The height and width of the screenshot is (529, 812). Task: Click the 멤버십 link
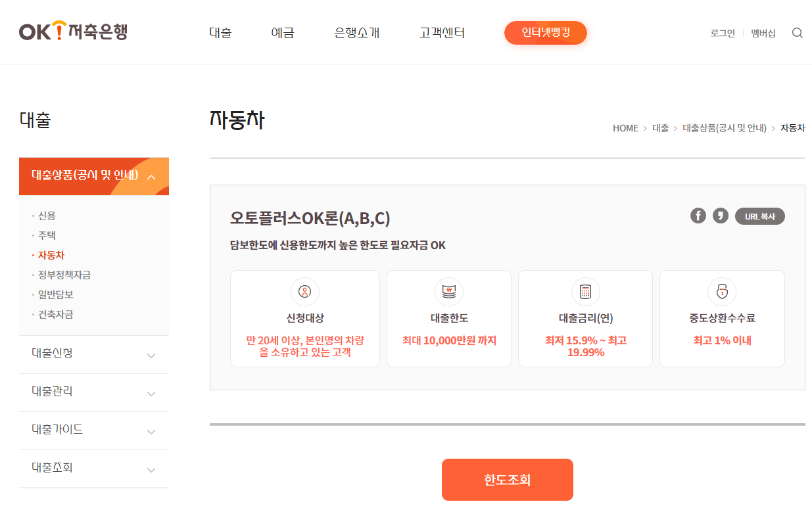click(x=763, y=33)
